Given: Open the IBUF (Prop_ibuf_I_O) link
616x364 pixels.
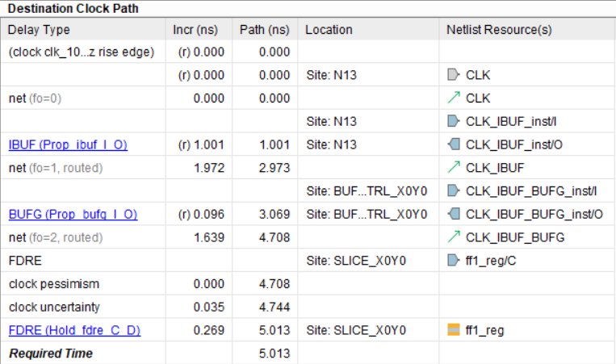Looking at the screenshot, I should [68, 145].
